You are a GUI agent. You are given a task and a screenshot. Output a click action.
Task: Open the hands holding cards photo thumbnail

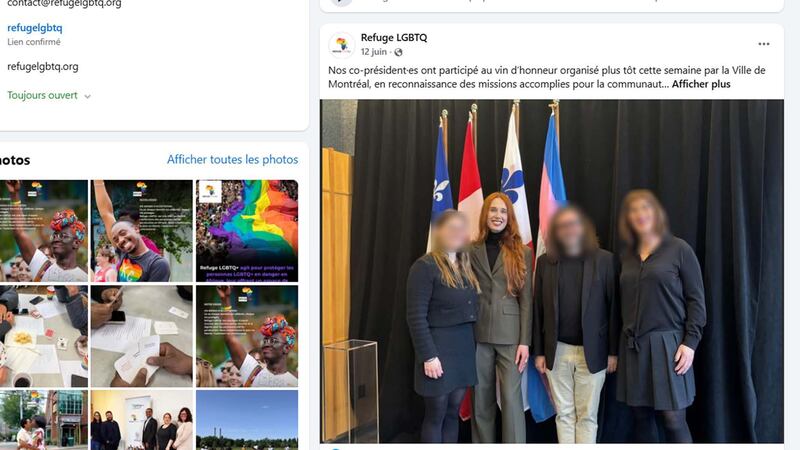pyautogui.click(x=142, y=336)
